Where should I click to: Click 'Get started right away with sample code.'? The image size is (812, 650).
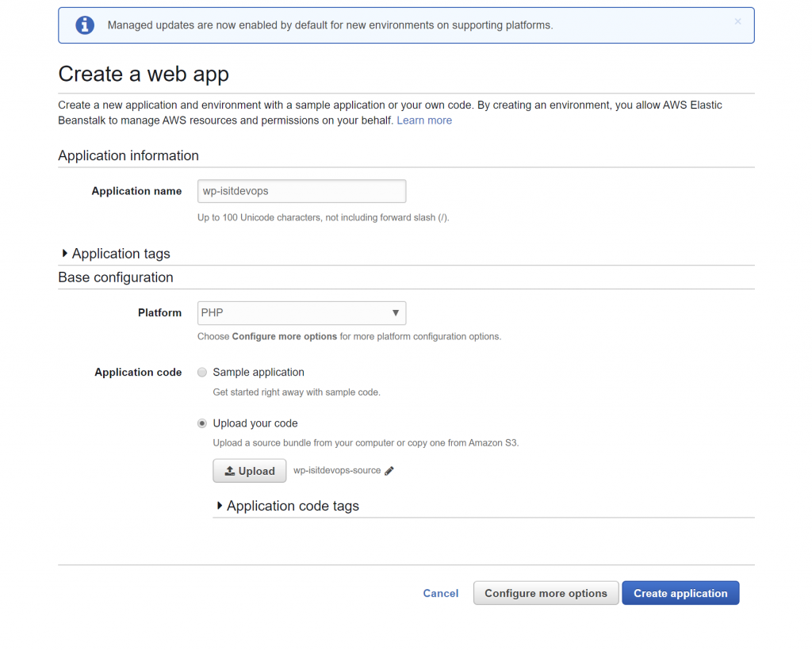(x=297, y=392)
